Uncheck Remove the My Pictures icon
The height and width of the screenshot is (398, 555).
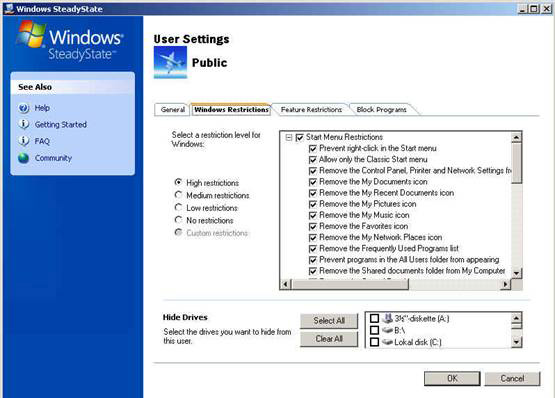[313, 204]
